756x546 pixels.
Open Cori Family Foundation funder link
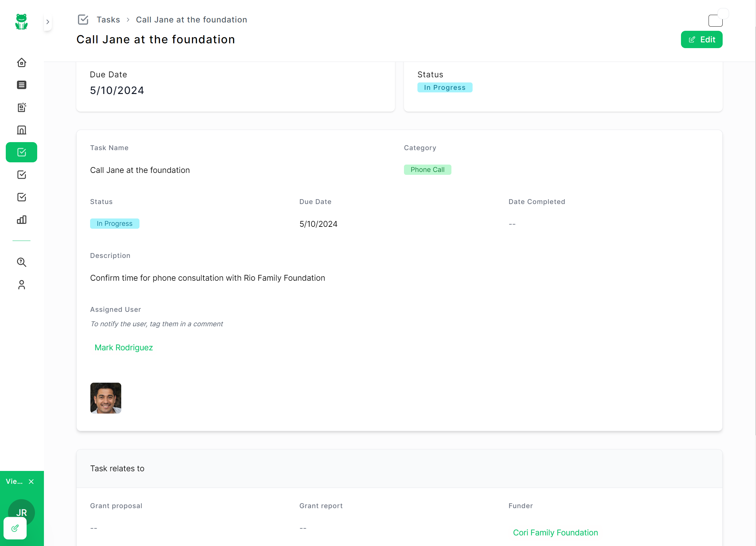tap(555, 532)
